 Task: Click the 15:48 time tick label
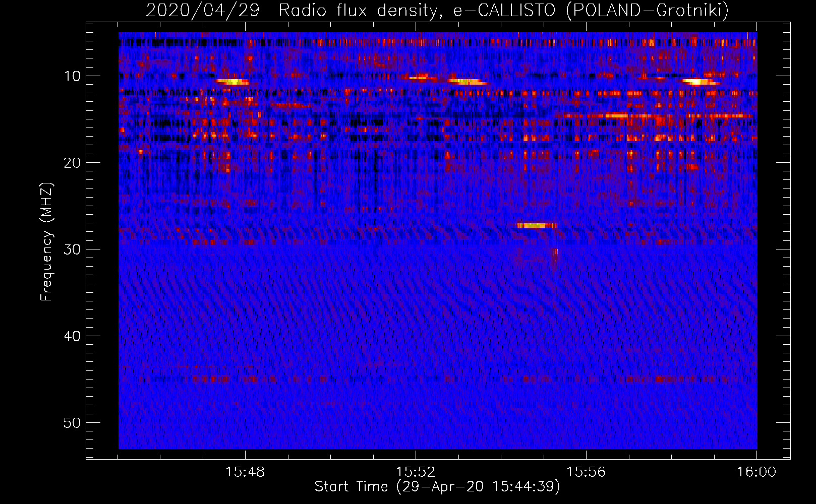point(245,472)
